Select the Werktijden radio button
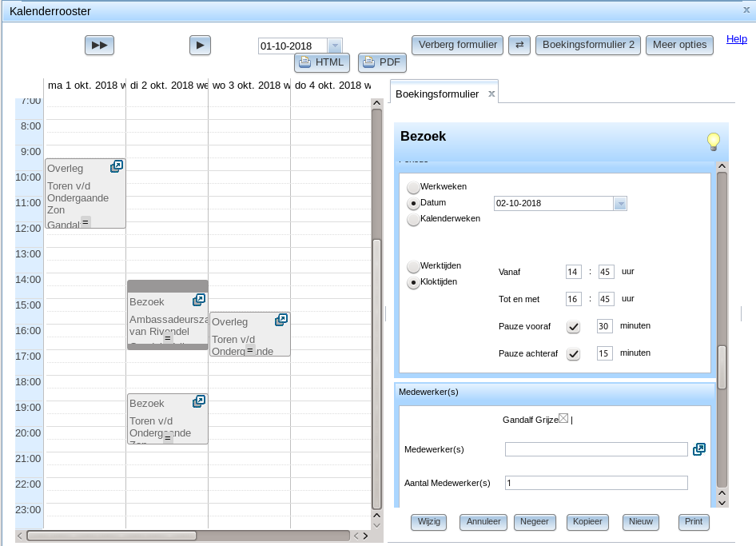The image size is (756, 546). [x=413, y=266]
